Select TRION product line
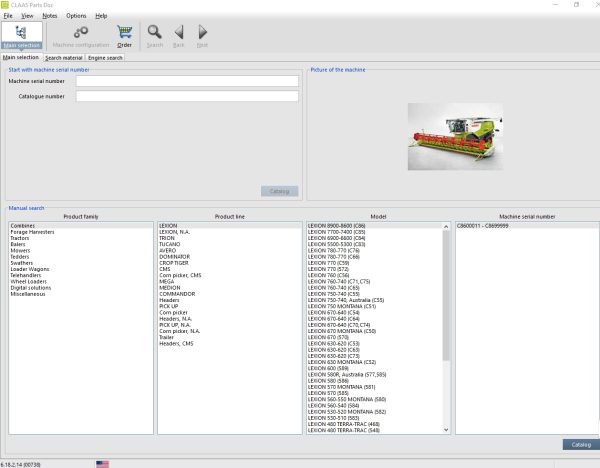Screen dimensions: 600x468 tap(230, 238)
